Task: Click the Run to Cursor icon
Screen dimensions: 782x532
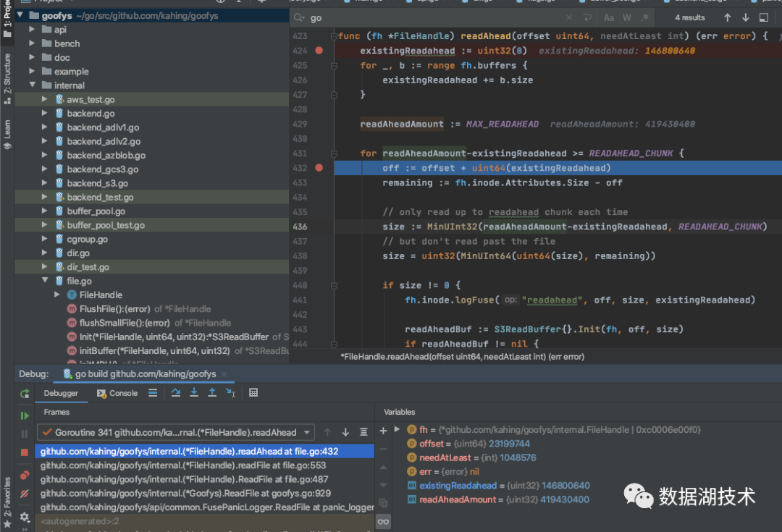Action: 230,393
